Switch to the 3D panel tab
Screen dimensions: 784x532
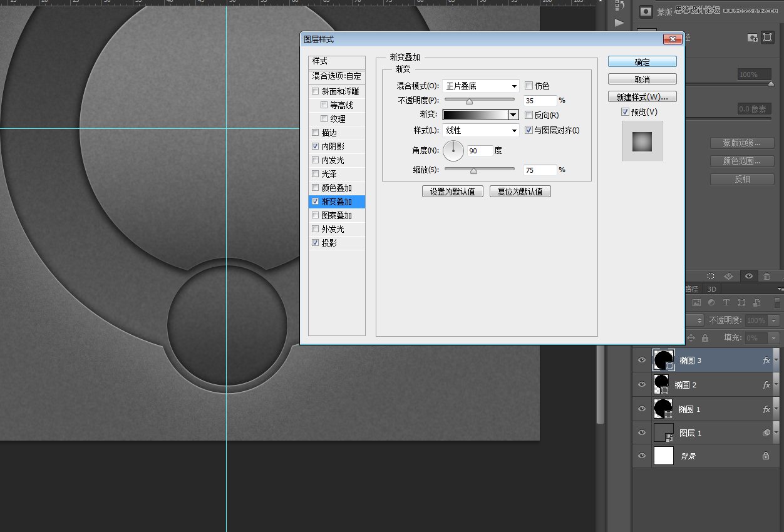click(x=711, y=289)
